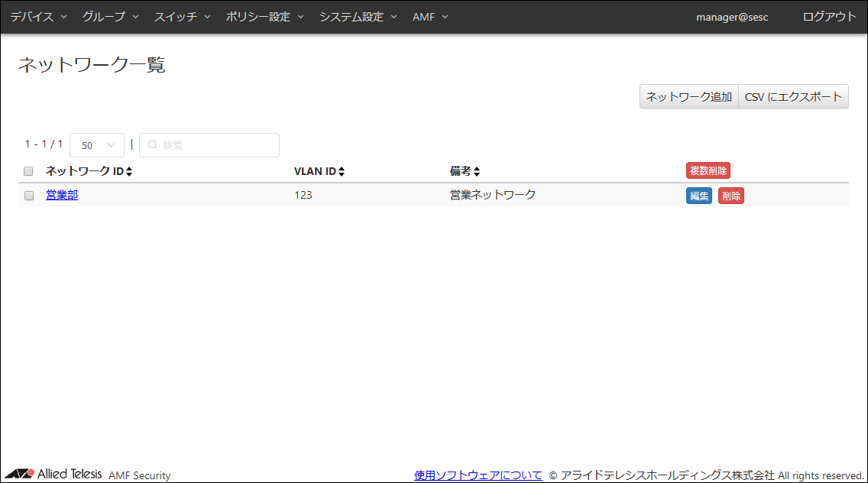Open the スイッチ menu

pos(182,17)
